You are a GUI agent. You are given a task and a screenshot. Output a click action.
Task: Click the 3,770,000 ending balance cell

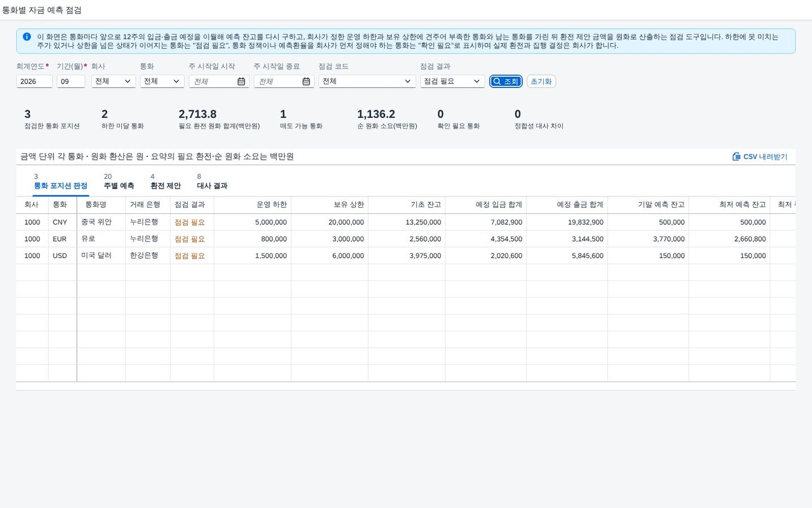coord(648,239)
